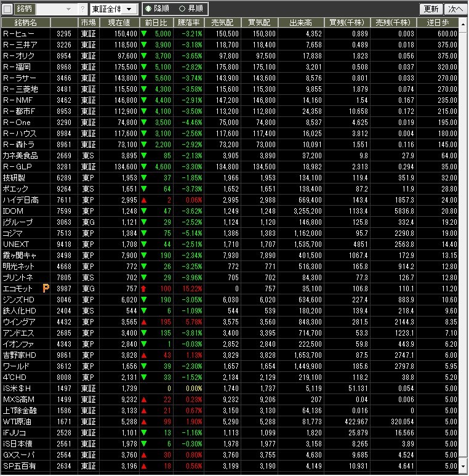Click the green down triangle in 明光ネット row
Image resolution: width=469 pixels, height=476 pixels.
click(x=144, y=266)
